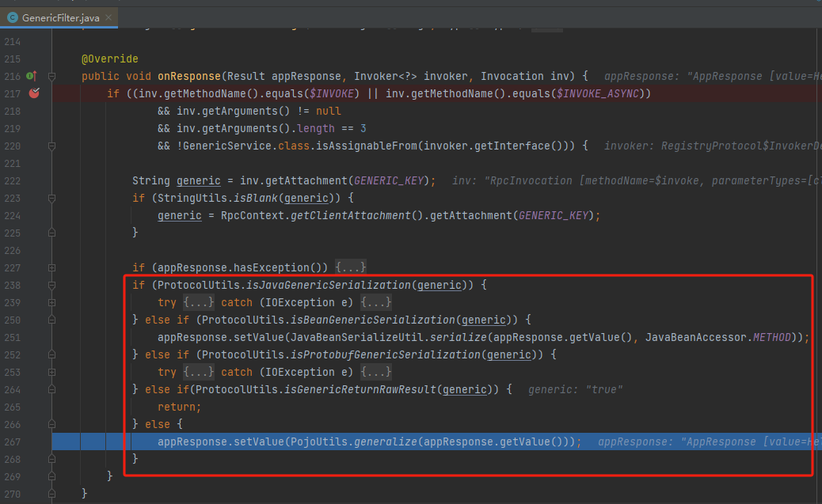822x504 pixels.
Task: Click PojoUtils.generalize on highlighted line 267
Action: pyautogui.click(x=353, y=441)
